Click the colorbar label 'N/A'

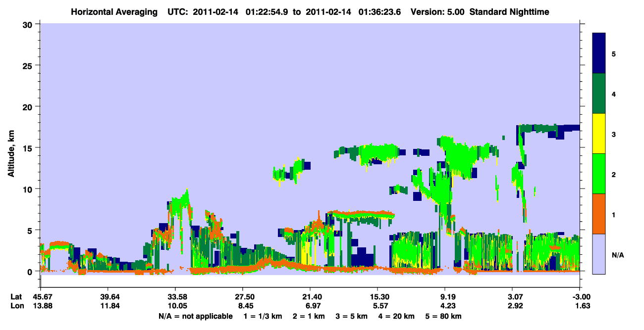(x=618, y=255)
